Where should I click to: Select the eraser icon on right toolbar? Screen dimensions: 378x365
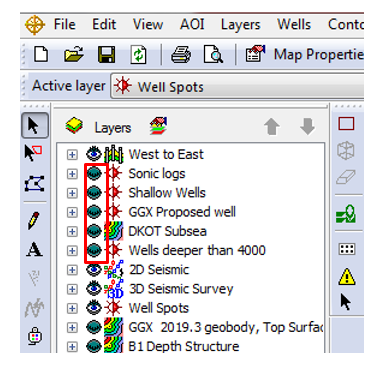pos(346,177)
